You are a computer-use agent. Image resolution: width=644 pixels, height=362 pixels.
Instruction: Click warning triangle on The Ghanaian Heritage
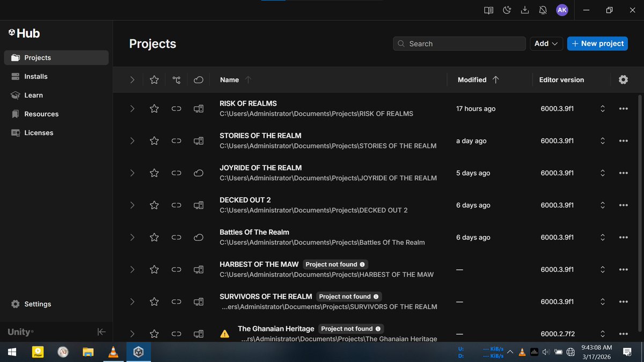225,334
